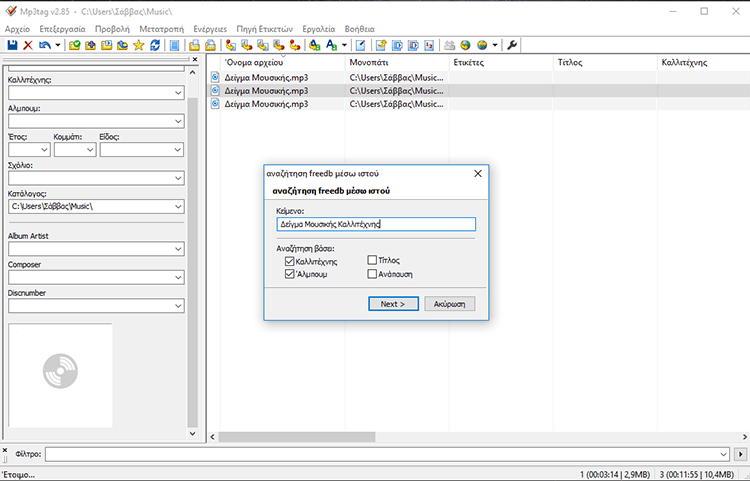Expand the Κατάλογος path combo box
This screenshot has width=750, height=481.
tap(178, 207)
